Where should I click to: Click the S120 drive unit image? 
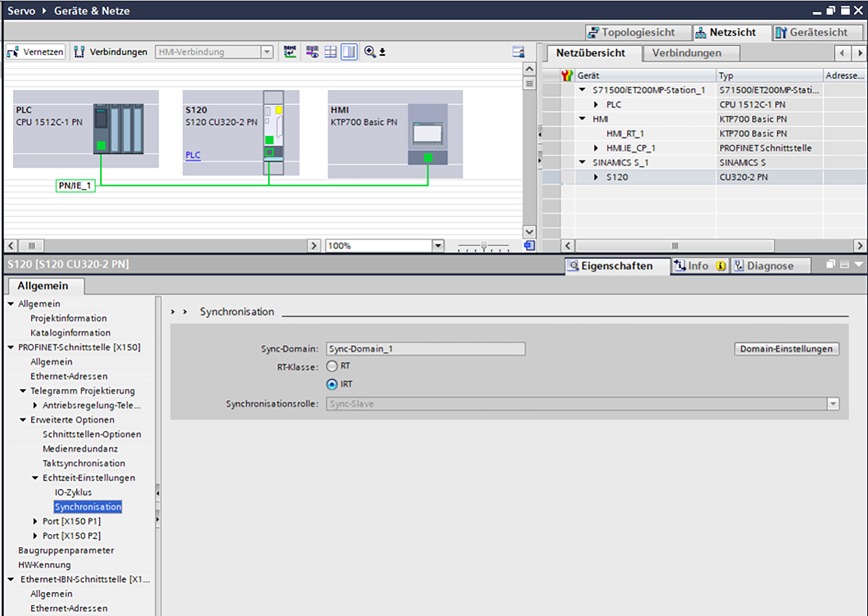pos(273,132)
